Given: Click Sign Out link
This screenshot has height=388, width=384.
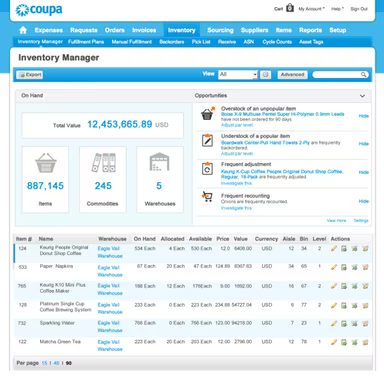Looking at the screenshot, I should pyautogui.click(x=359, y=9).
